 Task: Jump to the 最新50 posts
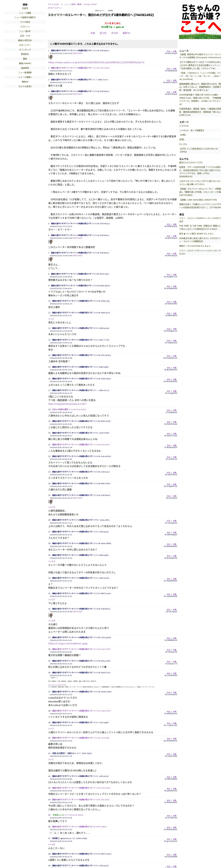click(126, 33)
